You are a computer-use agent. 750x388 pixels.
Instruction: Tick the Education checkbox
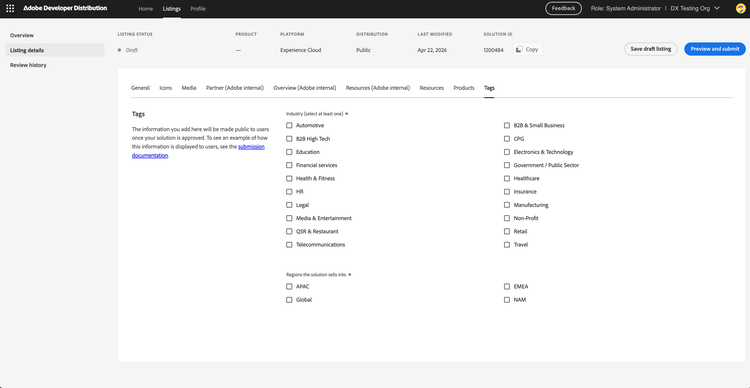289,152
